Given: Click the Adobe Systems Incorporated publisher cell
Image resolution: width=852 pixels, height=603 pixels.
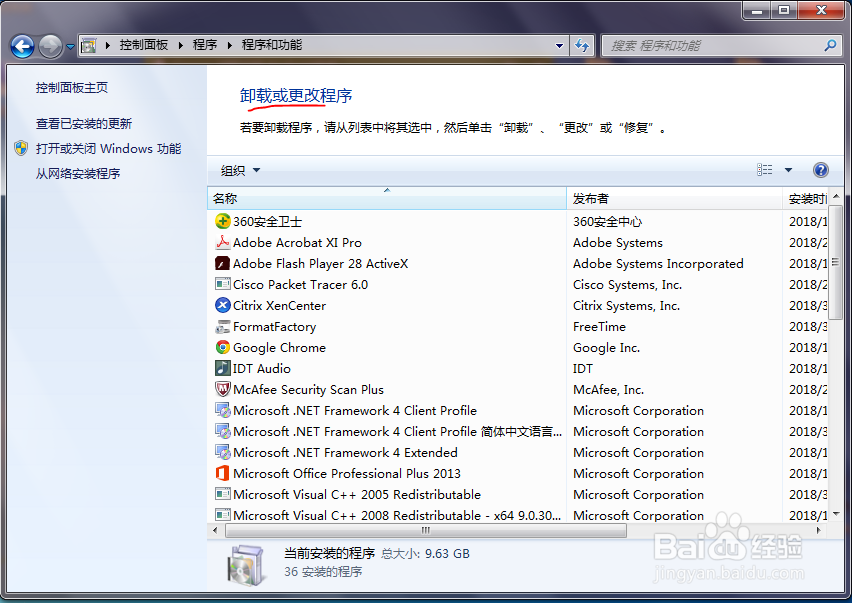Looking at the screenshot, I should pyautogui.click(x=657, y=263).
